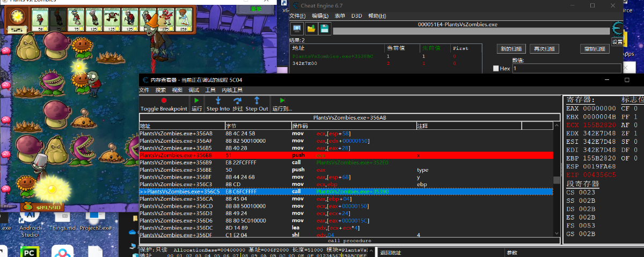Screen dimensions: 644x257
Task: Click the Step Over curved arrow icon
Action: [237, 100]
